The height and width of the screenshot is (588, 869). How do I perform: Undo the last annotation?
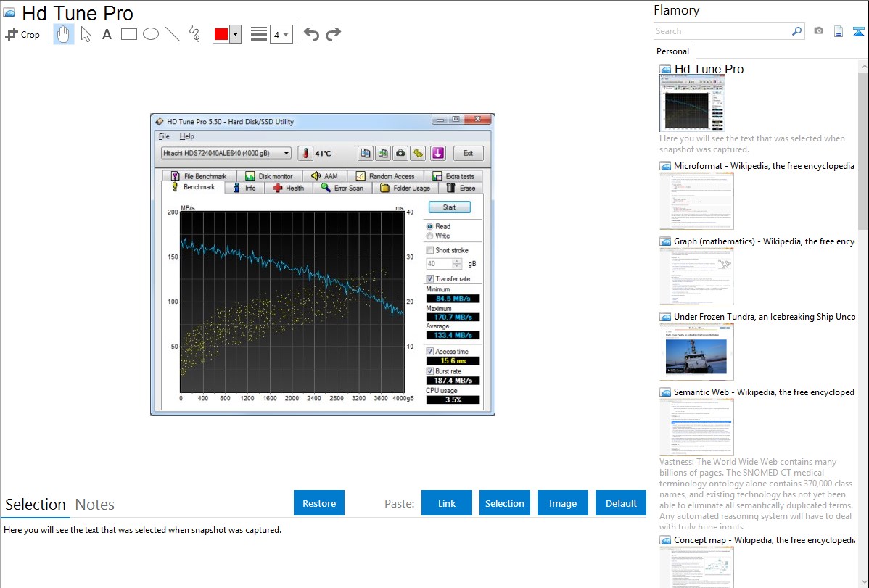[x=311, y=34]
